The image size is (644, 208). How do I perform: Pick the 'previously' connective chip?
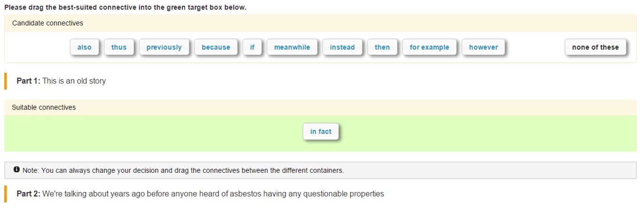click(x=164, y=47)
